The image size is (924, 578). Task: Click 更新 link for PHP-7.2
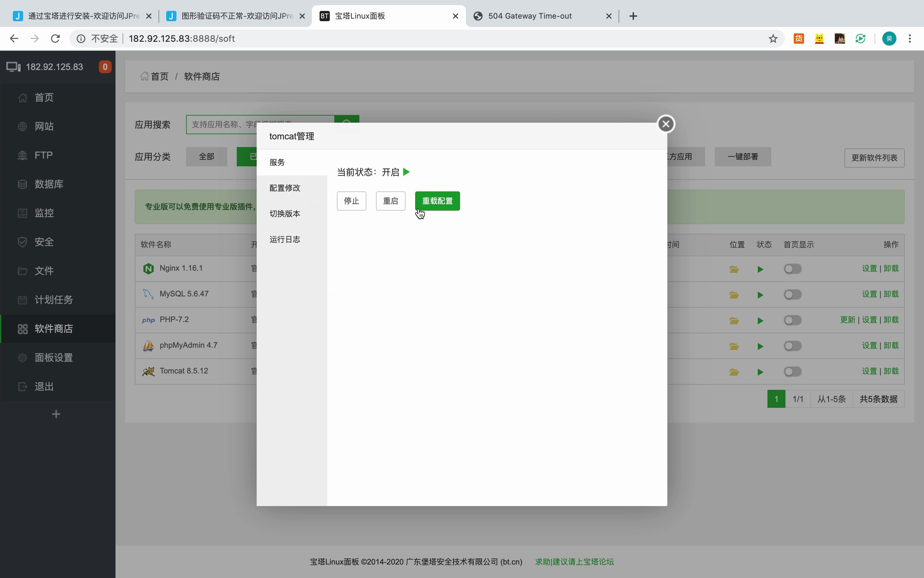pos(848,320)
